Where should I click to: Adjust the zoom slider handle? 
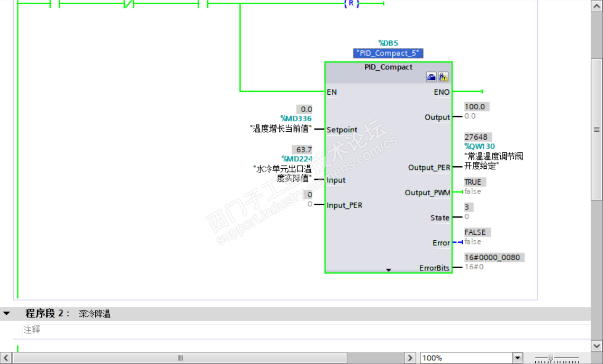551,358
